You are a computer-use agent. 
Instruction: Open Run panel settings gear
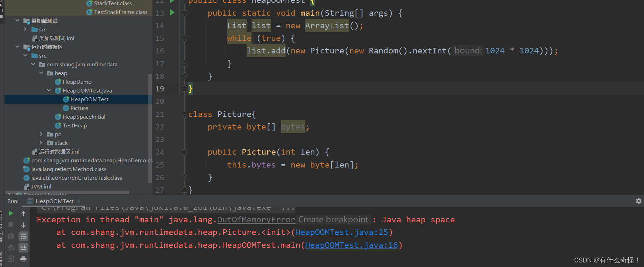click(x=638, y=201)
